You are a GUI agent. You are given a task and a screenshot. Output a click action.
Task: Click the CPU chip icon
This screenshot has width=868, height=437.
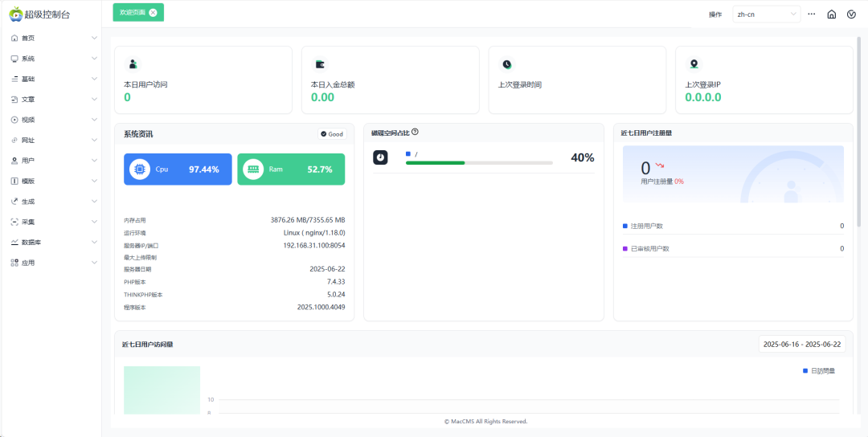pos(140,169)
